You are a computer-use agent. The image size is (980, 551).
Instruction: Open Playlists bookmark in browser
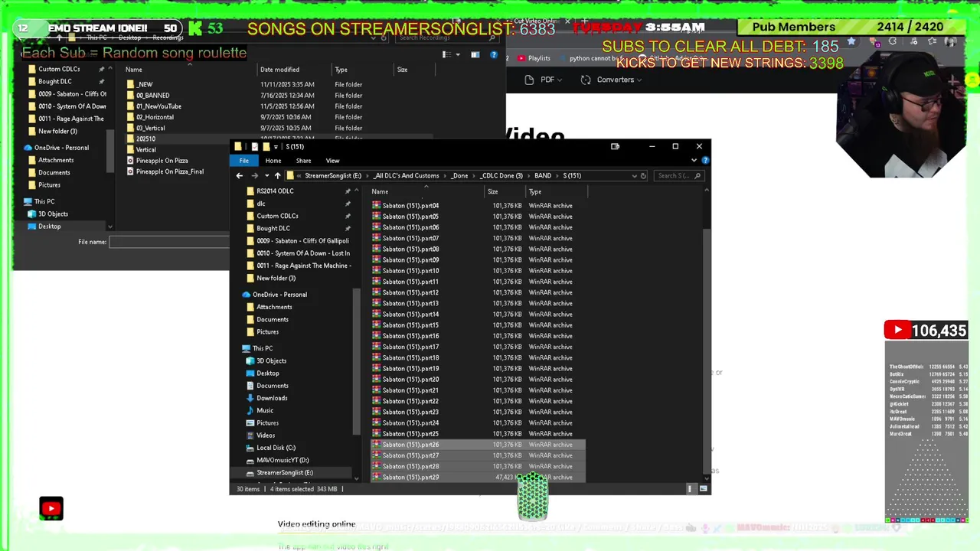click(x=534, y=58)
